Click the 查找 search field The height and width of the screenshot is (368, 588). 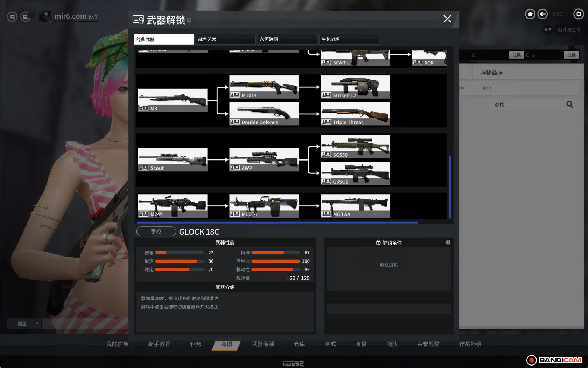(x=525, y=105)
